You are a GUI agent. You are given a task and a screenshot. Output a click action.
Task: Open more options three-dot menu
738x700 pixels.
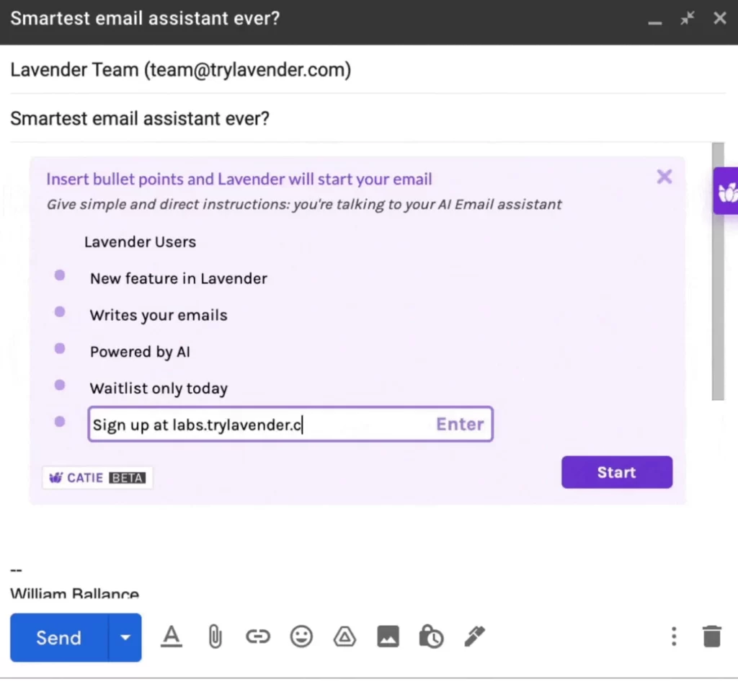[674, 637]
